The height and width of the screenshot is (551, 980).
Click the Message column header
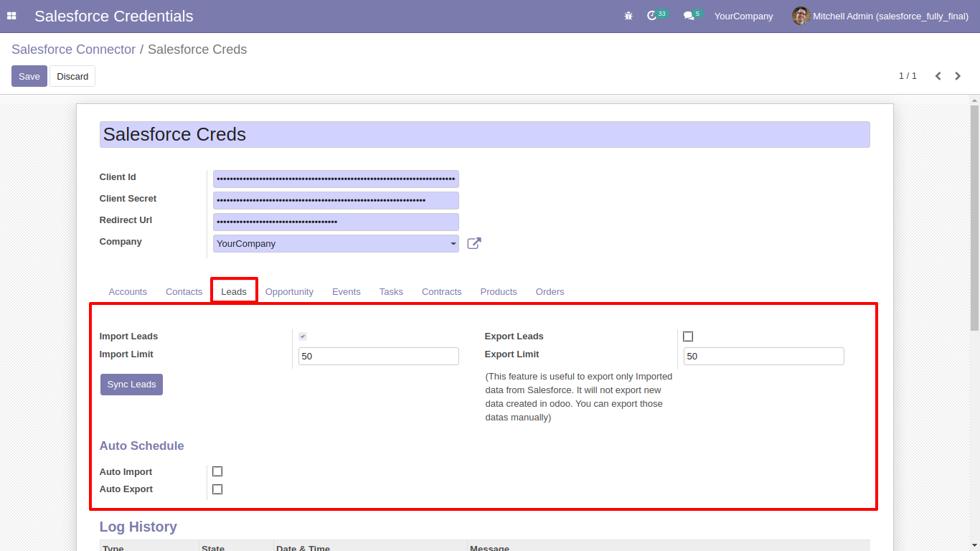coord(669,547)
